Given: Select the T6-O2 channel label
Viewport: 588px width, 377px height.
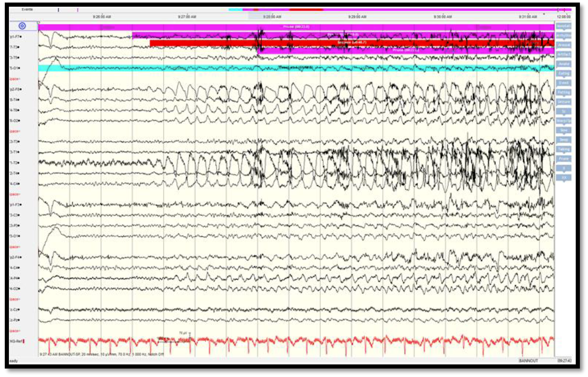Looking at the screenshot, I should (x=15, y=121).
